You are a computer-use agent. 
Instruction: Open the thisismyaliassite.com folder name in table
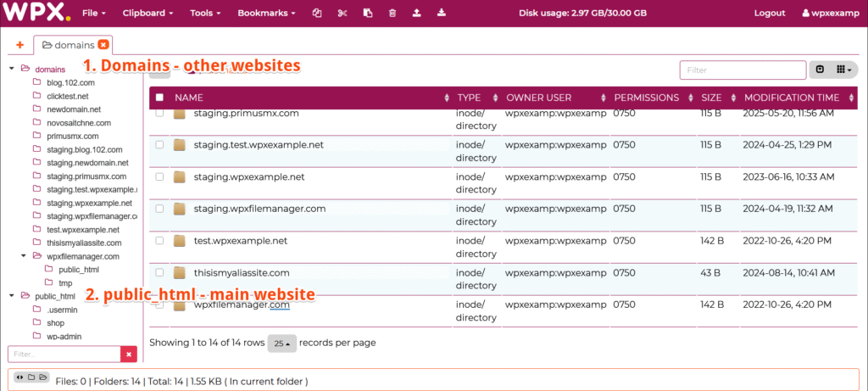click(242, 272)
